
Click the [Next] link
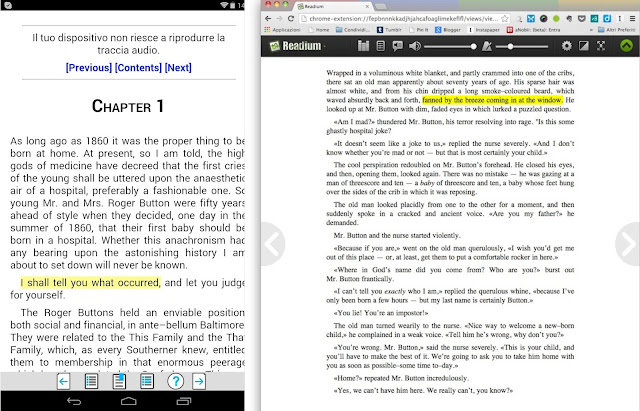coord(178,68)
